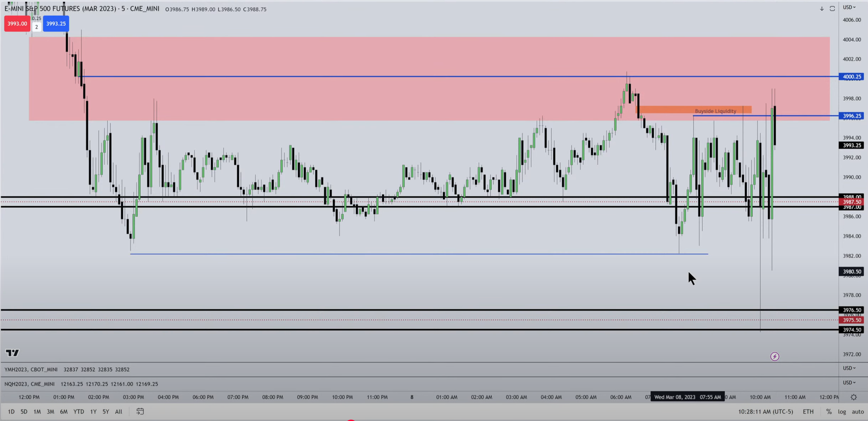868x421 pixels.
Task: Open the main chart USD currency dropdown
Action: [849, 7]
